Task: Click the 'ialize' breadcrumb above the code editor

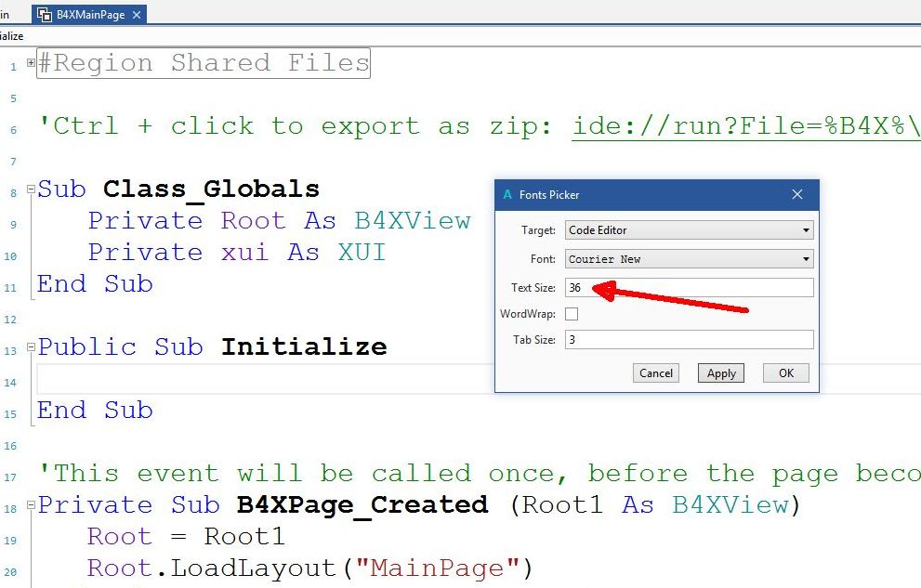Action: click(x=9, y=36)
